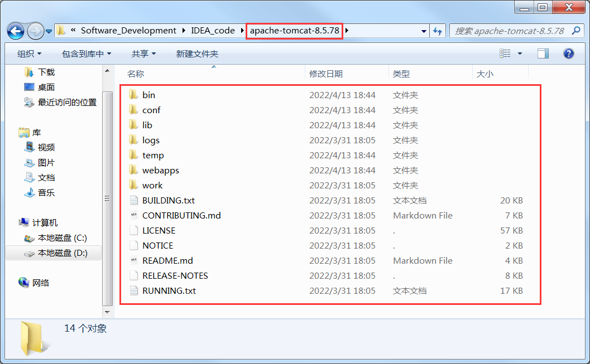Screen dimensions: 590x364
Task: Click the temp folder icon
Action: tap(133, 154)
